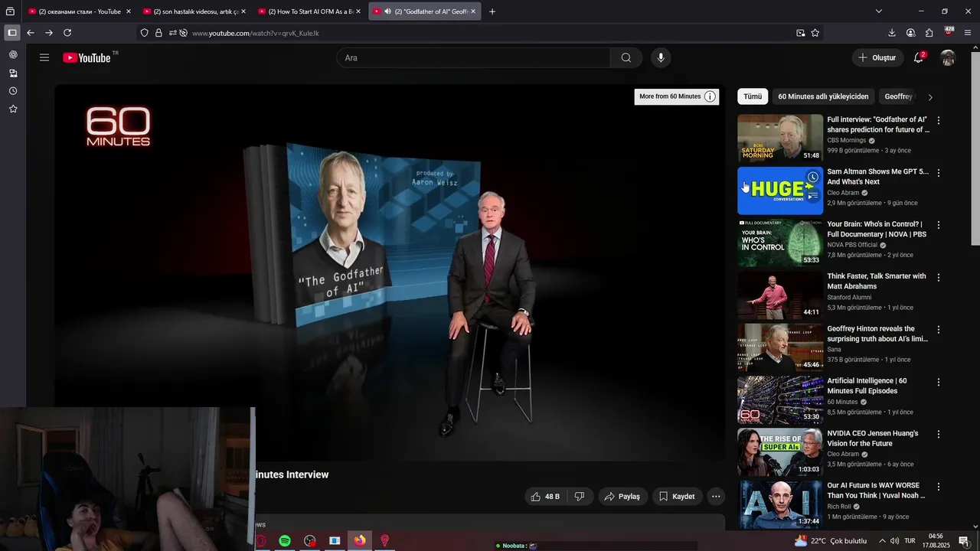This screenshot has height=551, width=980.
Task: Click the info icon on More from 60 Minutes
Action: click(710, 96)
